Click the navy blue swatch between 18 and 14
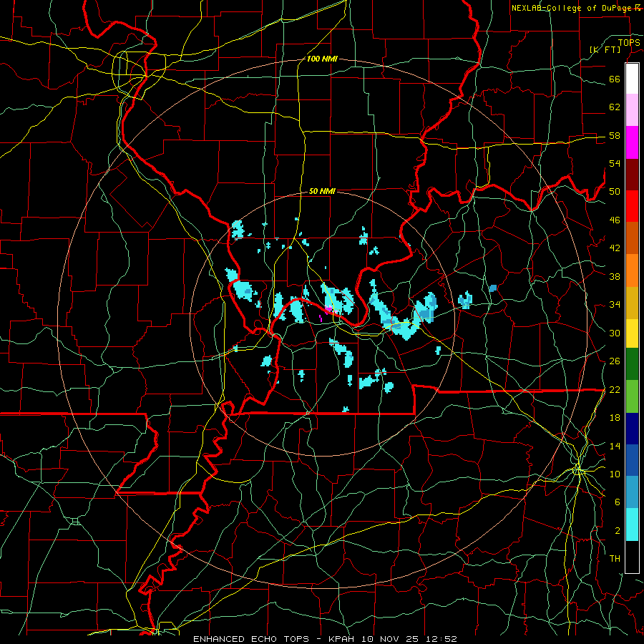644x644 pixels. [x=632, y=429]
